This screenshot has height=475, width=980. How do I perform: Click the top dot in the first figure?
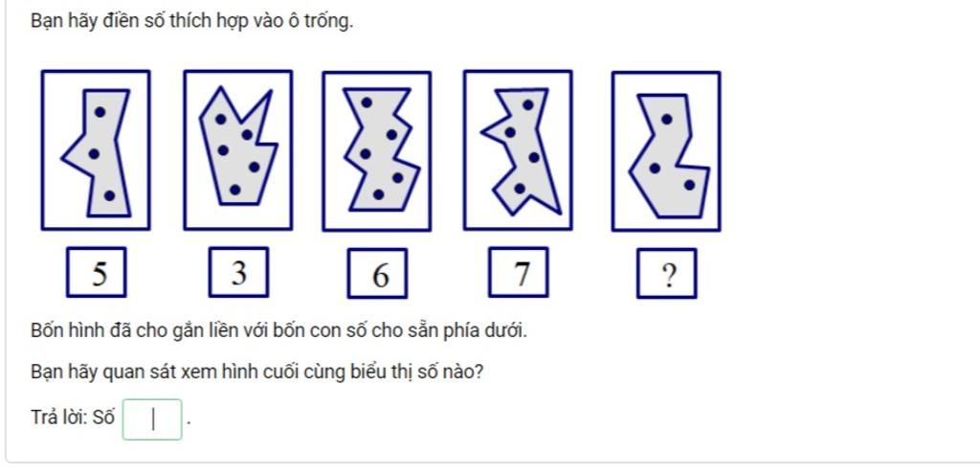(x=100, y=112)
